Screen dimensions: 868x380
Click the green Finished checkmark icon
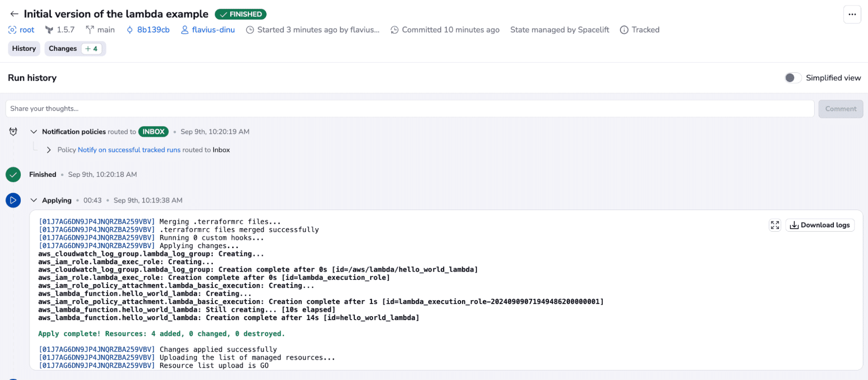click(13, 174)
